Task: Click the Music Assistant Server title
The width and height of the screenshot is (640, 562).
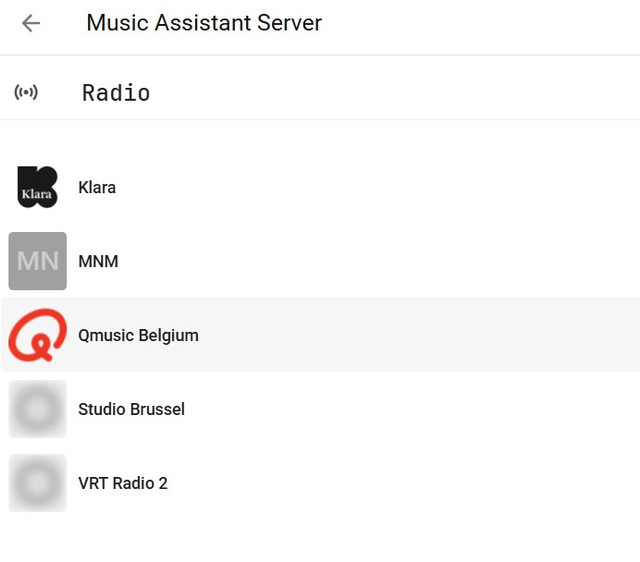Action: coord(204,23)
